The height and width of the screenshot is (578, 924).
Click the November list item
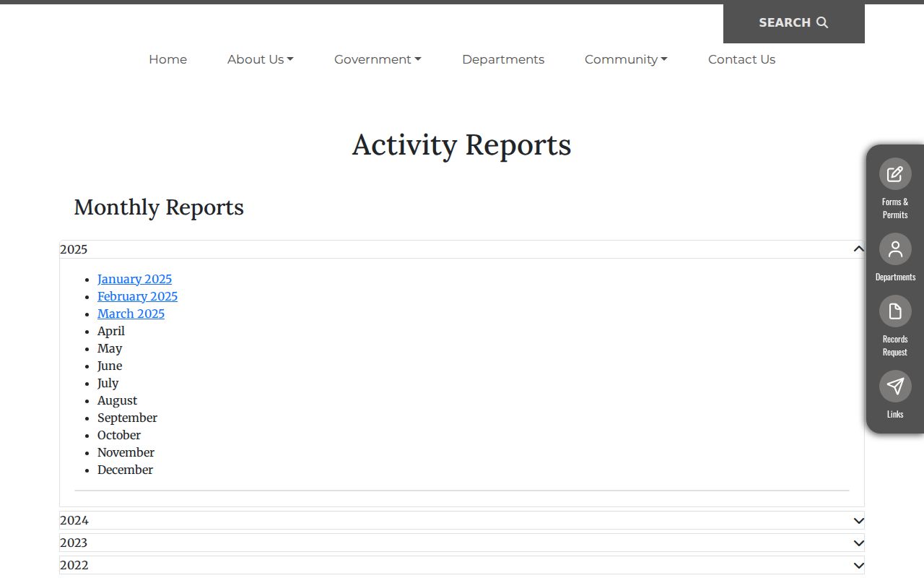tap(126, 452)
